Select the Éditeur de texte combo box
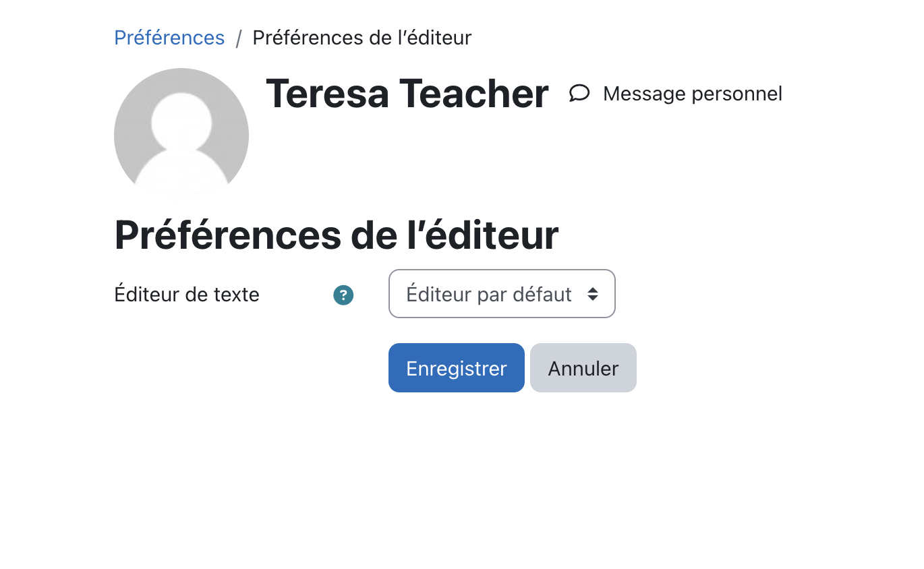This screenshot has width=924, height=569. click(502, 294)
